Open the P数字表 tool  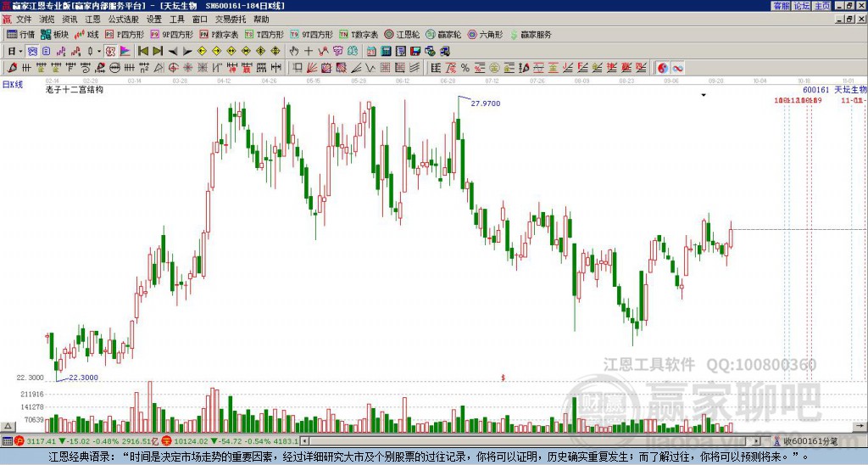pos(219,34)
